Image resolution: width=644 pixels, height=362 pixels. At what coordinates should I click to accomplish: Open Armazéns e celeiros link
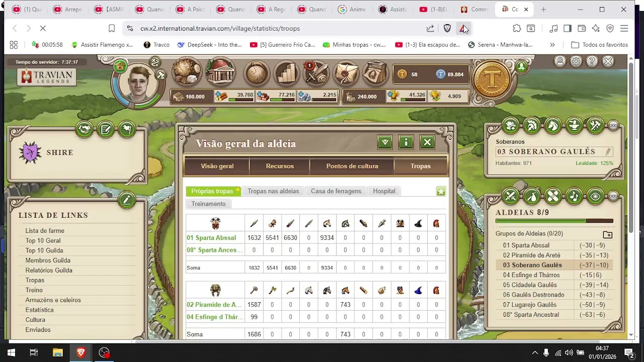coord(53,300)
